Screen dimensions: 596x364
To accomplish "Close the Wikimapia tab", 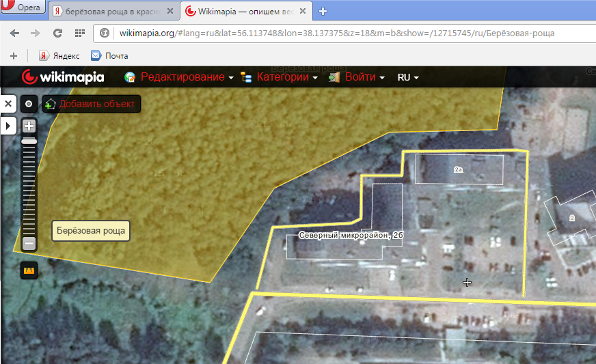I will 303,11.
